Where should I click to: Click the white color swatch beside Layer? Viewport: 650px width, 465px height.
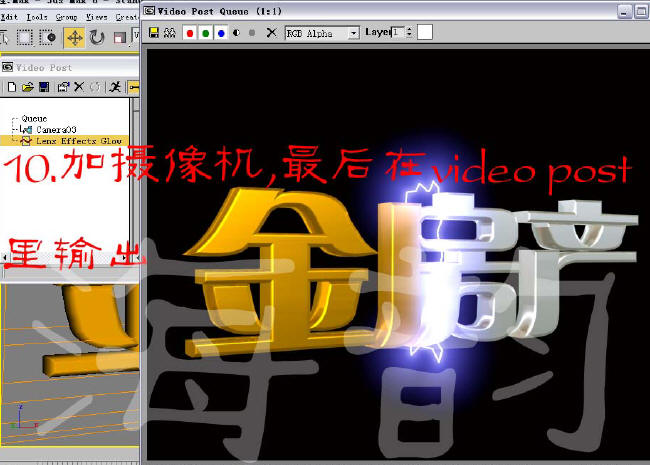click(x=425, y=32)
